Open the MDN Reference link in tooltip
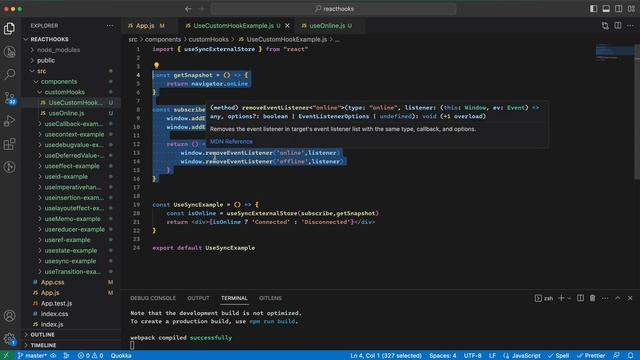Image resolution: width=640 pixels, height=360 pixels. pyautogui.click(x=231, y=142)
